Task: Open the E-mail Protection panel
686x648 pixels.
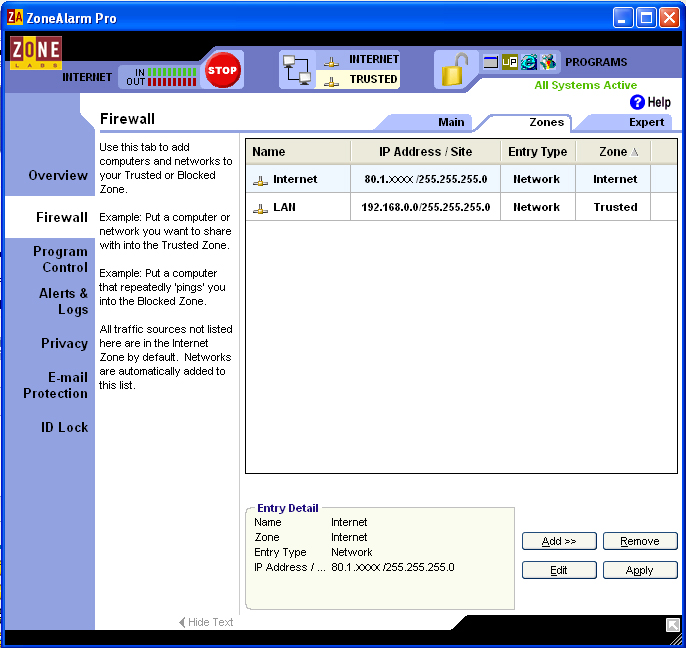Action: coord(56,385)
